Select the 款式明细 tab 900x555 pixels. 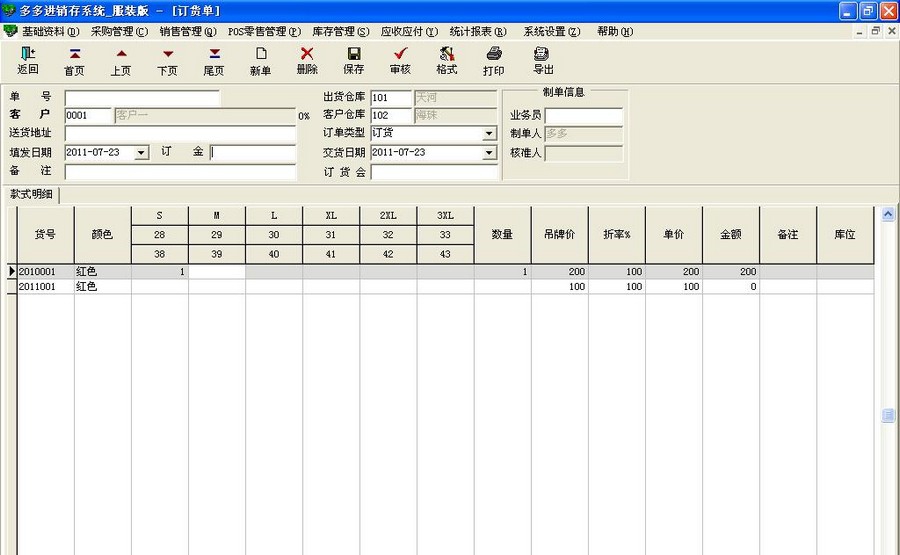pos(31,194)
